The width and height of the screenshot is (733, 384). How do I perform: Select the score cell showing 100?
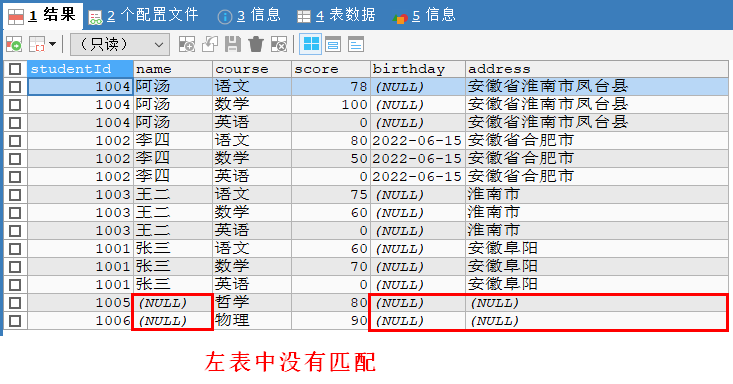(331, 105)
